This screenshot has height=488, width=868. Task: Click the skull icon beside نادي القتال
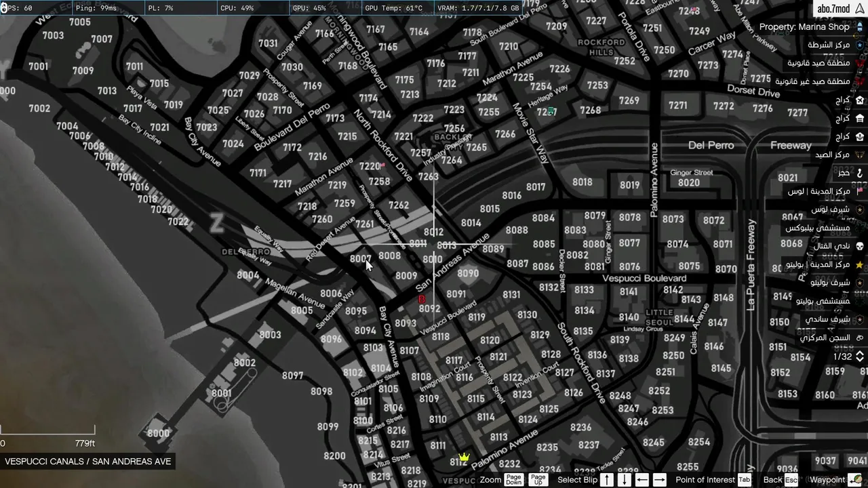pyautogui.click(x=860, y=246)
